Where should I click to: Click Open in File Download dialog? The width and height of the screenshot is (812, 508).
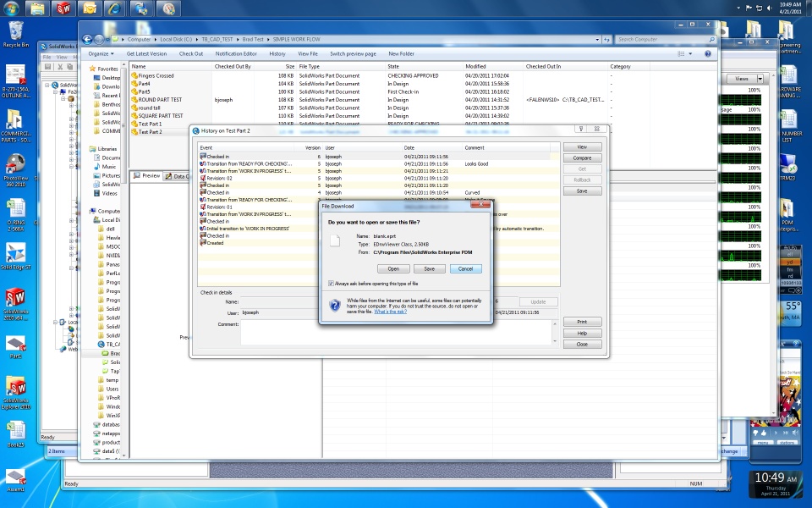[393, 268]
